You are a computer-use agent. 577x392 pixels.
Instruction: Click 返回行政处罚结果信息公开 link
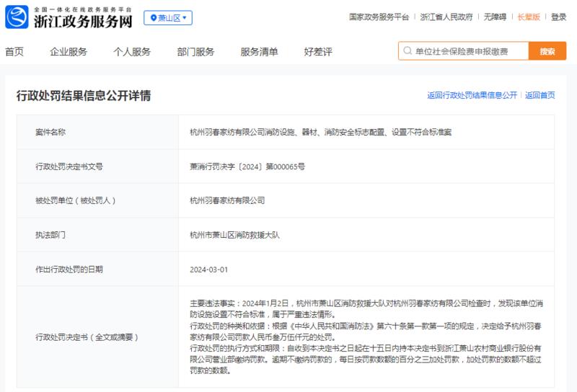coord(472,95)
